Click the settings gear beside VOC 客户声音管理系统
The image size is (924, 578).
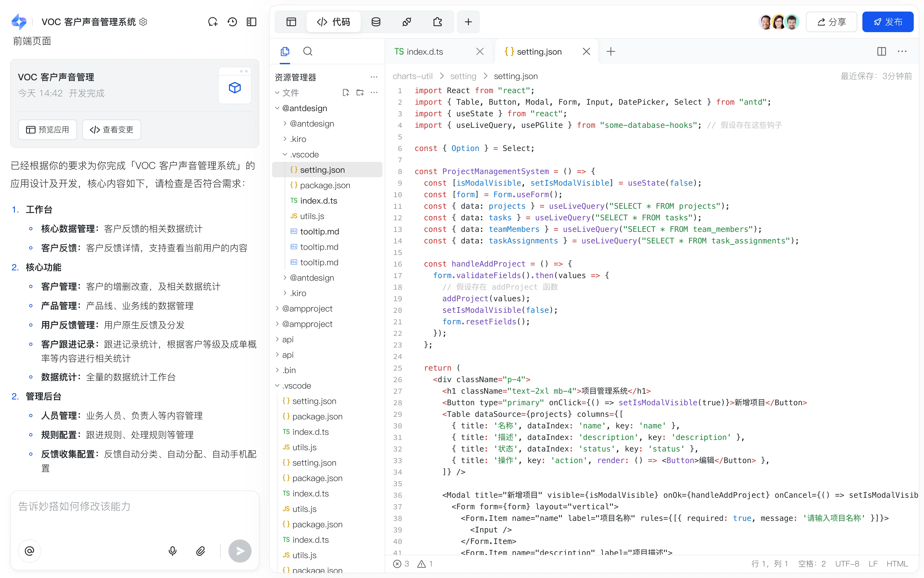click(x=143, y=22)
